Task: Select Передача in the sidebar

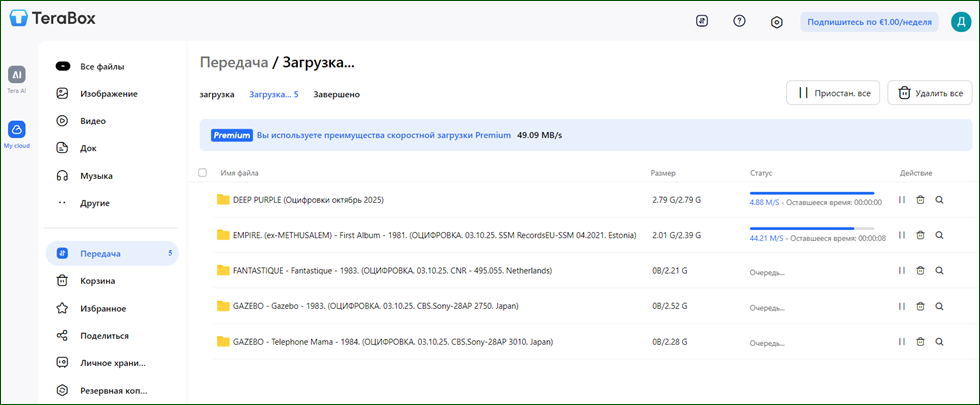Action: click(x=112, y=253)
